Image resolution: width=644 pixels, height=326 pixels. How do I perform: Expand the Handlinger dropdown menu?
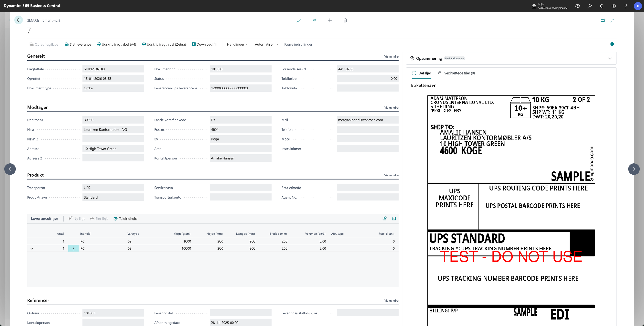(238, 44)
